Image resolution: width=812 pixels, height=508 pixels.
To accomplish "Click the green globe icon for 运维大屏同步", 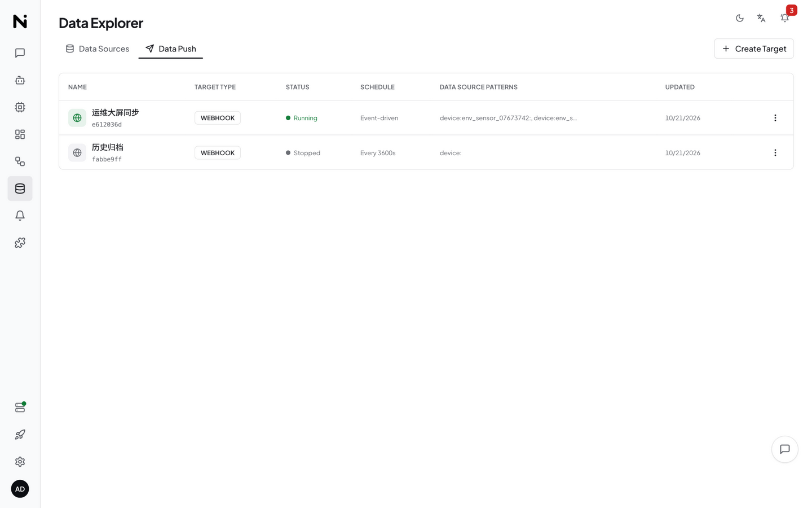I will pyautogui.click(x=77, y=118).
